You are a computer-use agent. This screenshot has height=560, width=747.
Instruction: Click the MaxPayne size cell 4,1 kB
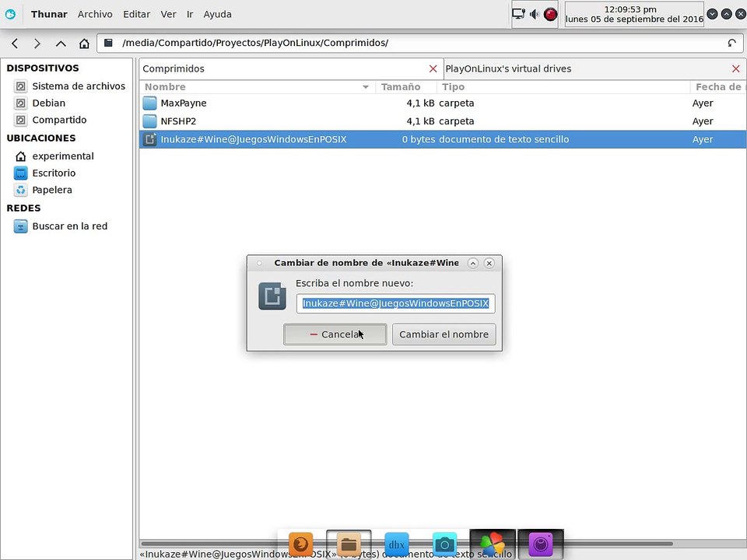click(x=420, y=103)
